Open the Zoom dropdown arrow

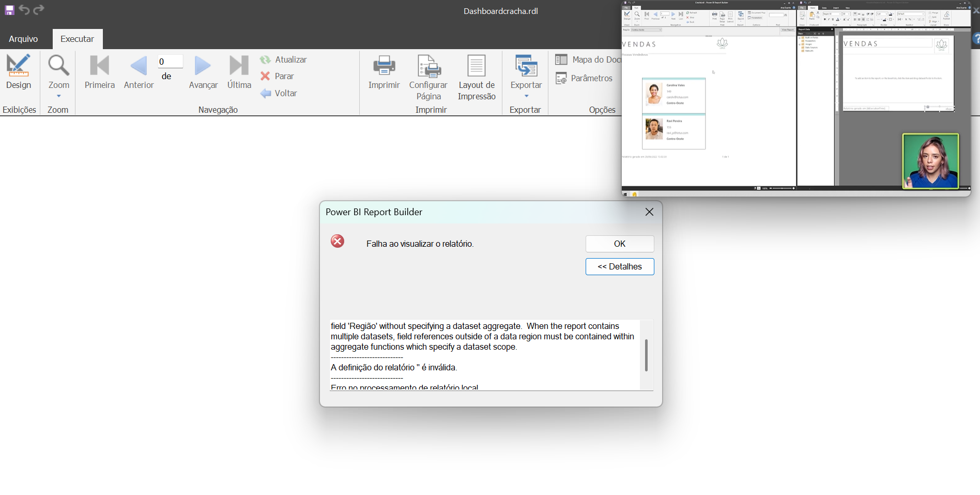tap(59, 96)
